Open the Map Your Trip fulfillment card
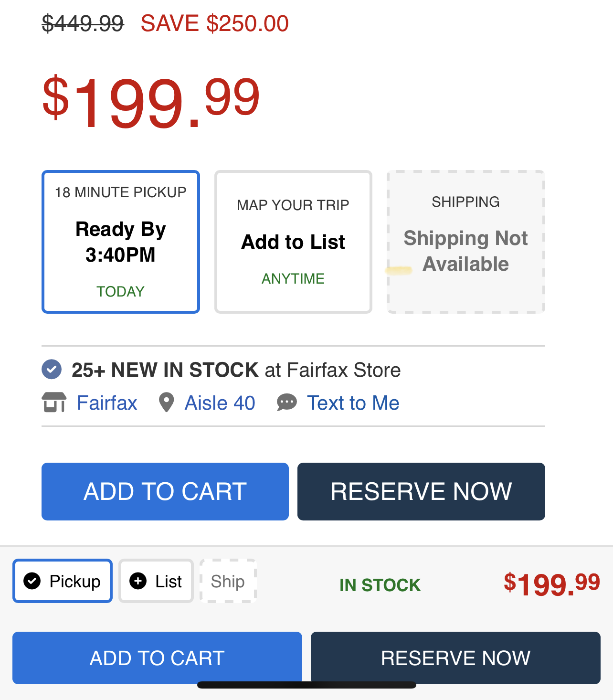Image resolution: width=613 pixels, height=700 pixels. click(293, 241)
